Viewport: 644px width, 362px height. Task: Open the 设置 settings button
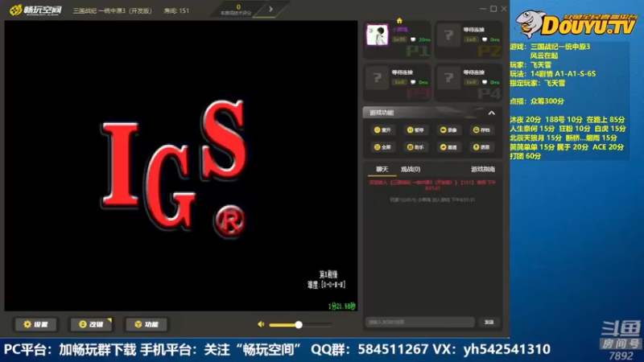click(x=35, y=324)
